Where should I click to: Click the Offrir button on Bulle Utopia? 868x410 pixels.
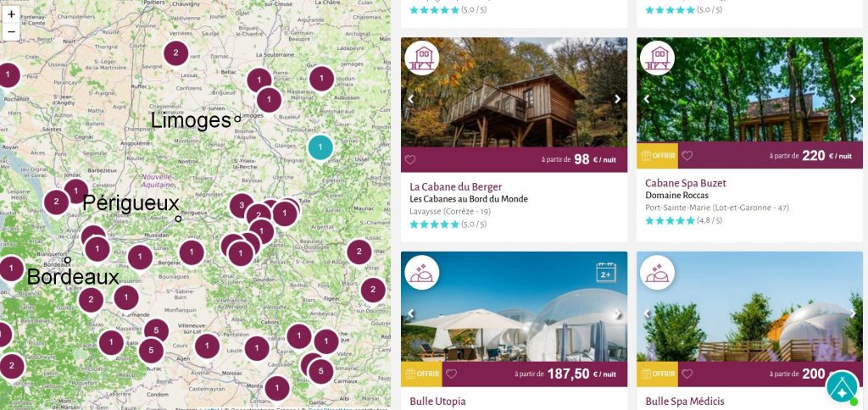point(421,374)
